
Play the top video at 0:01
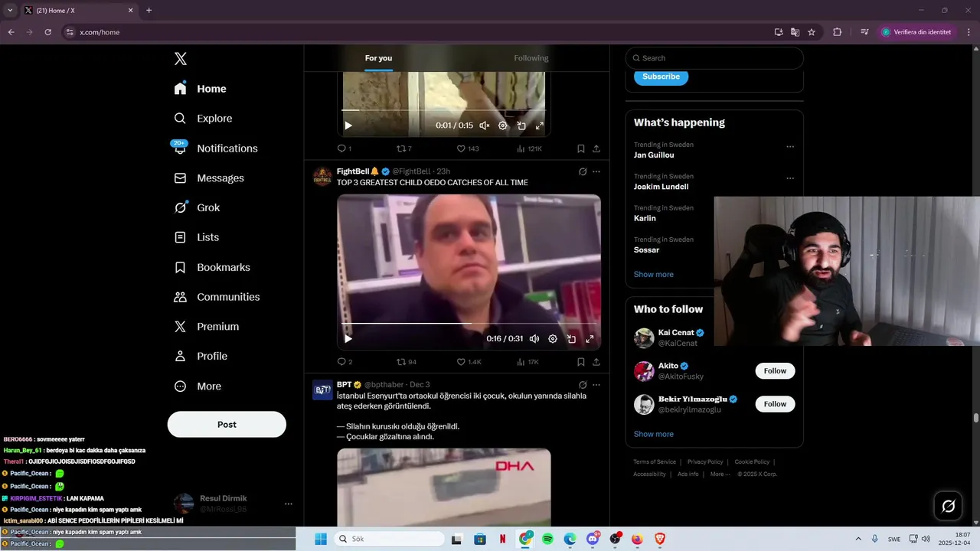click(348, 126)
